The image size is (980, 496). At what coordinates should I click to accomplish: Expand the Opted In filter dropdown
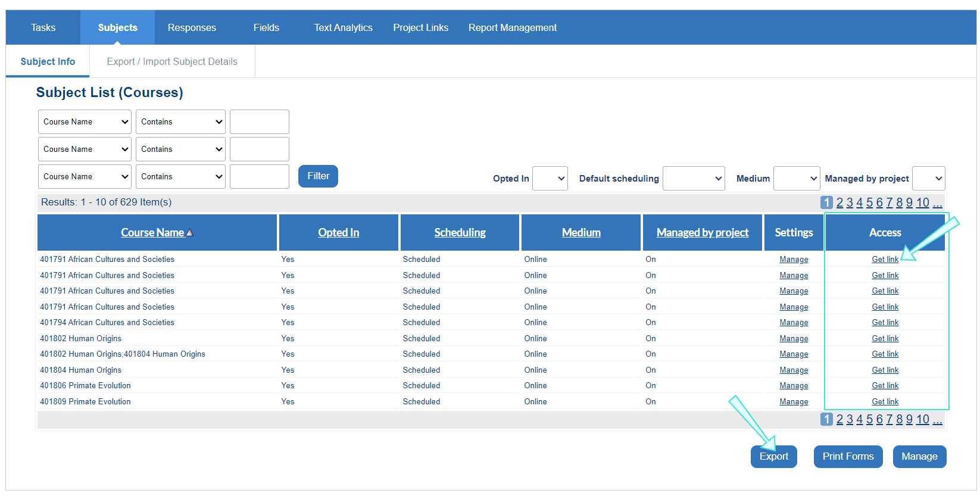click(x=550, y=179)
